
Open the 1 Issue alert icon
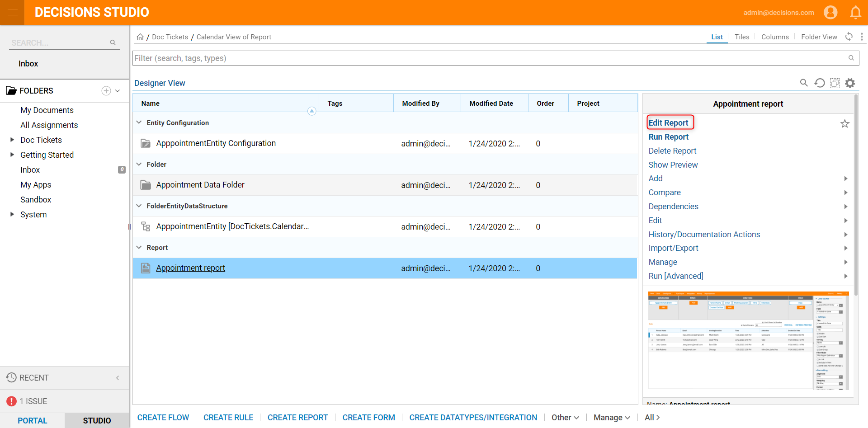pyautogui.click(x=11, y=401)
